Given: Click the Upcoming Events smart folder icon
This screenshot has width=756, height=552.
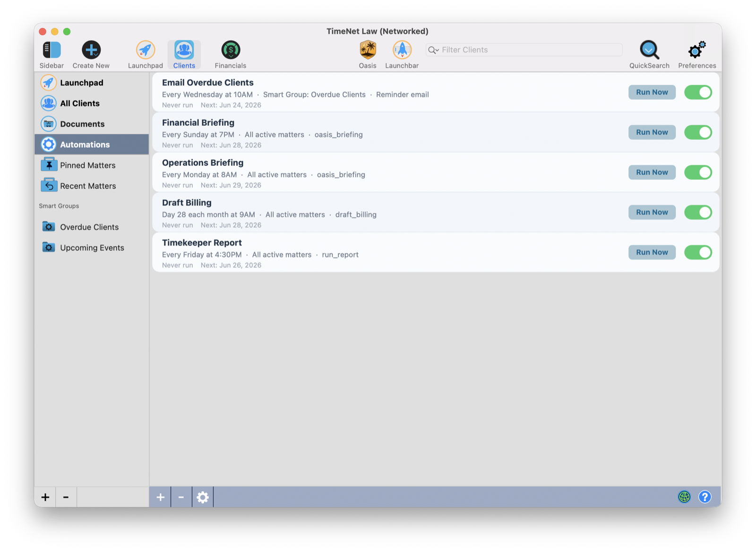Looking at the screenshot, I should pos(49,247).
